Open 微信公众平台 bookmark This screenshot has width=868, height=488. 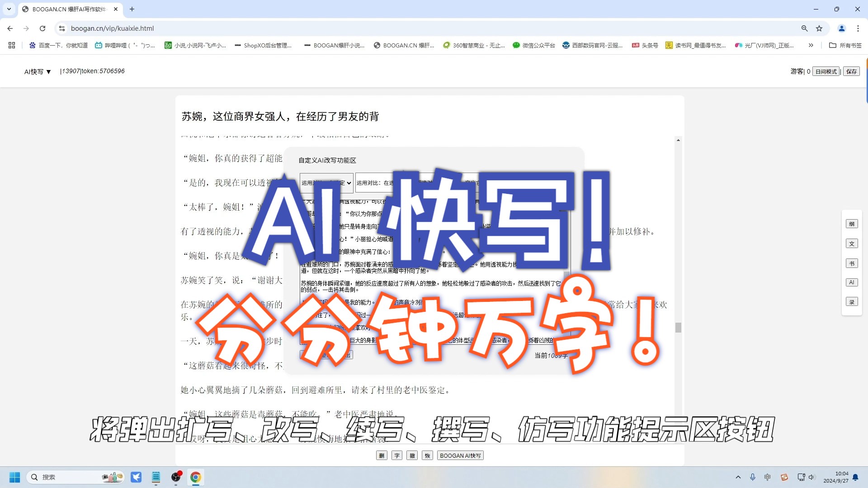(x=534, y=45)
